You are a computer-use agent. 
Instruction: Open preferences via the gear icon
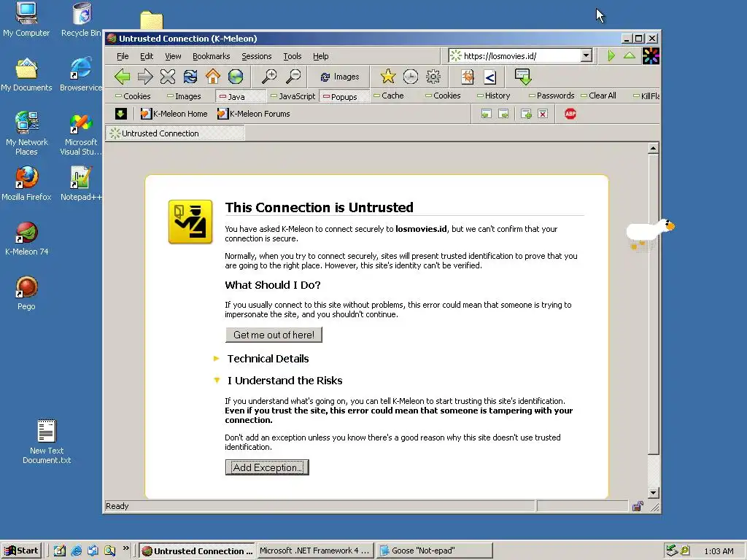coord(433,77)
